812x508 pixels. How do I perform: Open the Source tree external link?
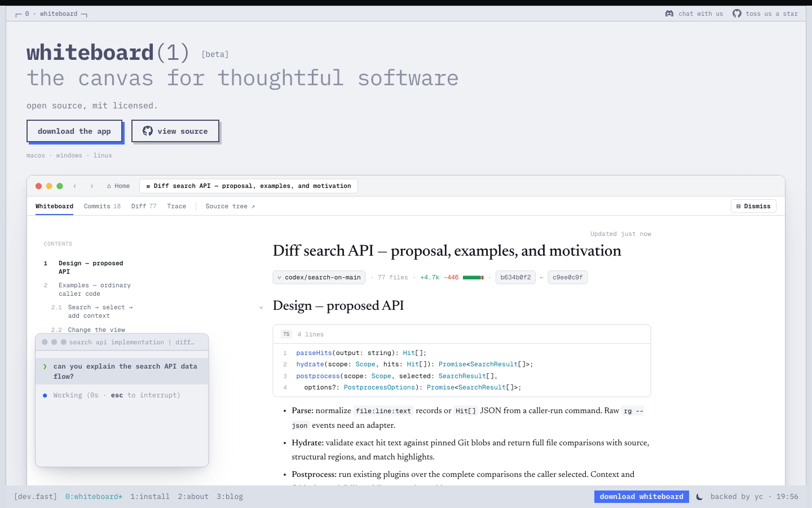(x=230, y=206)
